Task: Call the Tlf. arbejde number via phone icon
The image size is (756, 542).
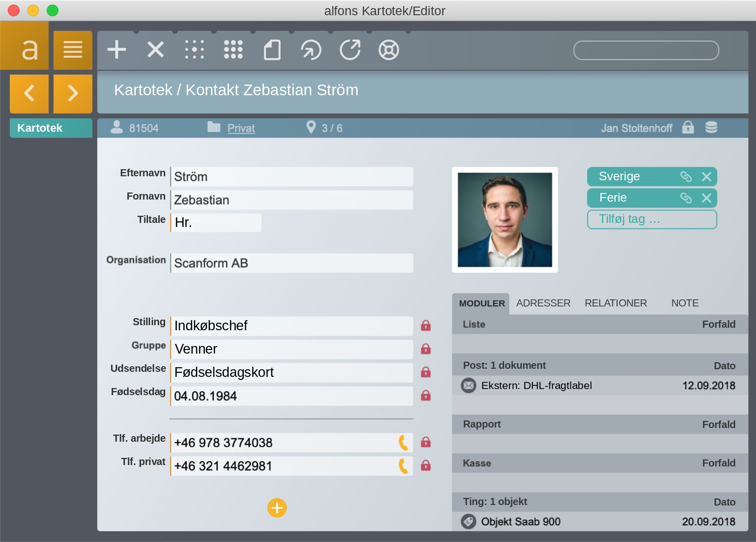Action: (403, 443)
